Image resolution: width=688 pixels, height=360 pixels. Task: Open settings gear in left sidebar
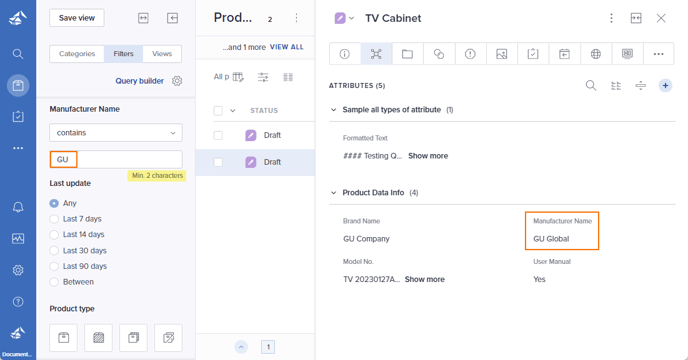tap(18, 270)
